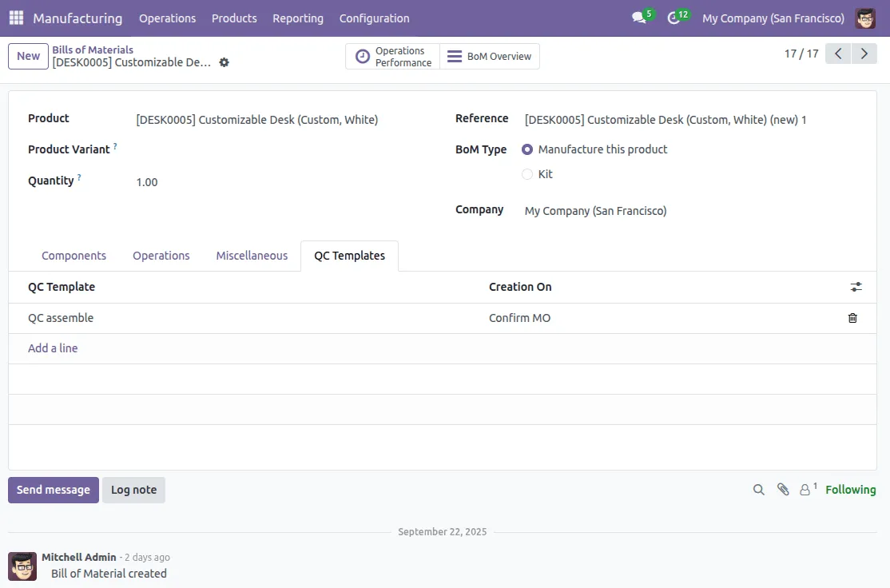Click the Quantity field value 1.00
Screen dimensions: 890x588
[x=147, y=182]
